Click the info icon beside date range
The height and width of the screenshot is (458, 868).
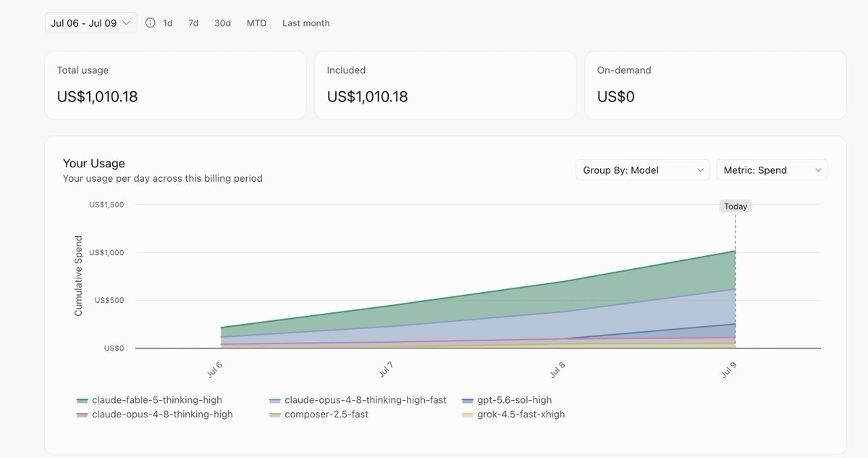point(150,22)
